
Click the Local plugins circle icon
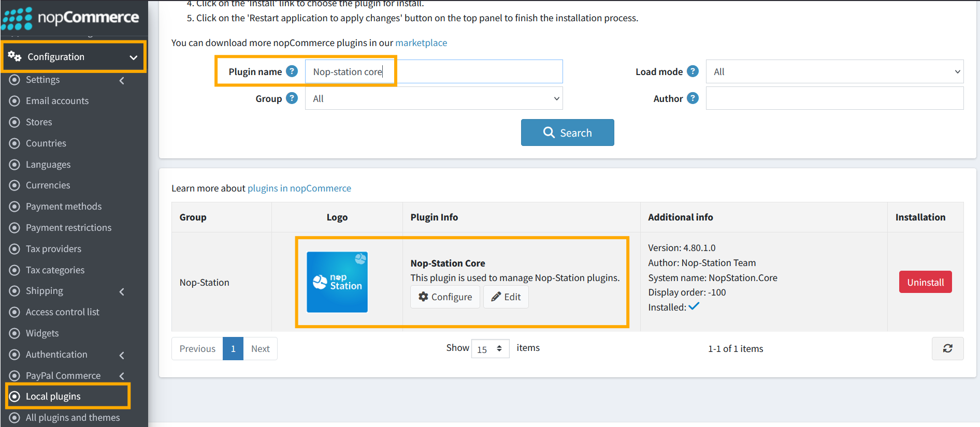15,396
